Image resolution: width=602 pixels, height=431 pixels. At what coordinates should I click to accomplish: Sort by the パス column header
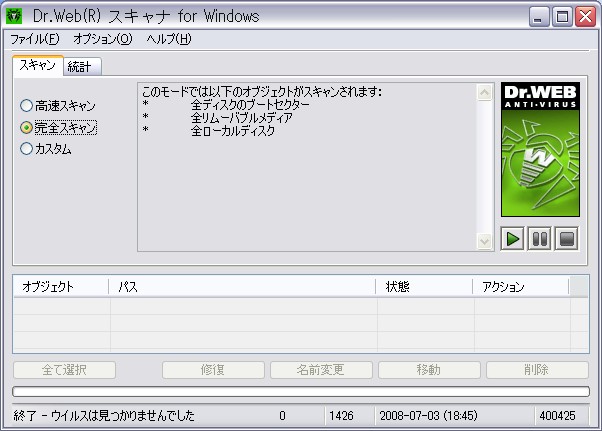point(242,287)
